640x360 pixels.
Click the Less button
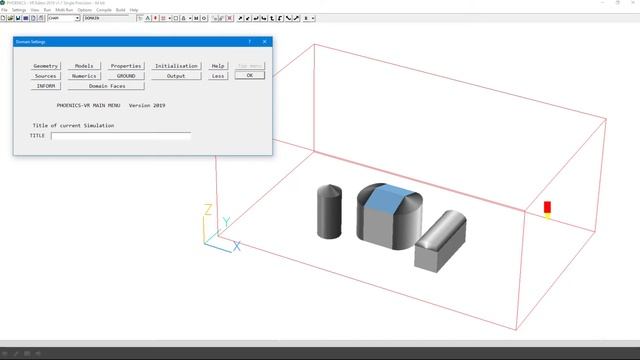click(218, 76)
